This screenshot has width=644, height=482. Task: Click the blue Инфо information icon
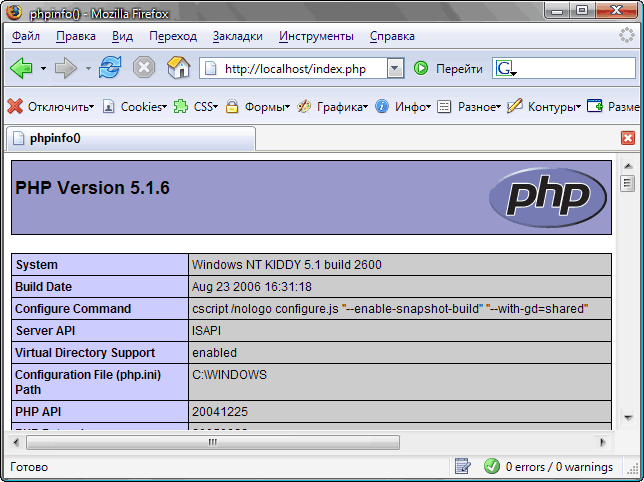(x=382, y=106)
